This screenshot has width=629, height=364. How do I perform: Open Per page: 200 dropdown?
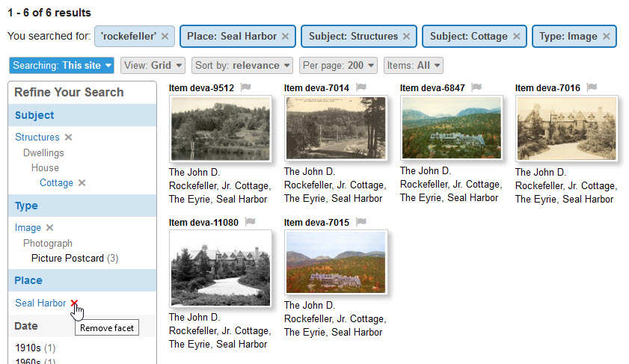pos(338,65)
